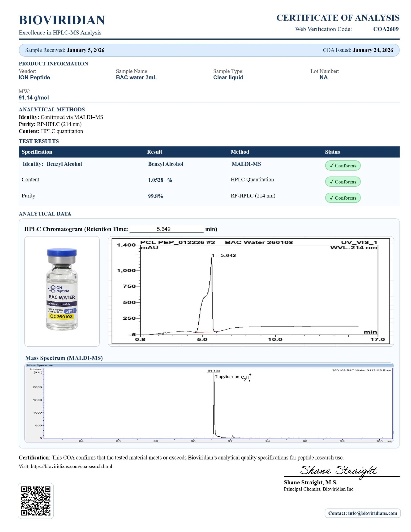This screenshot has height=532, width=411.
Task: Click the Content Conforms status badge
Action: (343, 182)
